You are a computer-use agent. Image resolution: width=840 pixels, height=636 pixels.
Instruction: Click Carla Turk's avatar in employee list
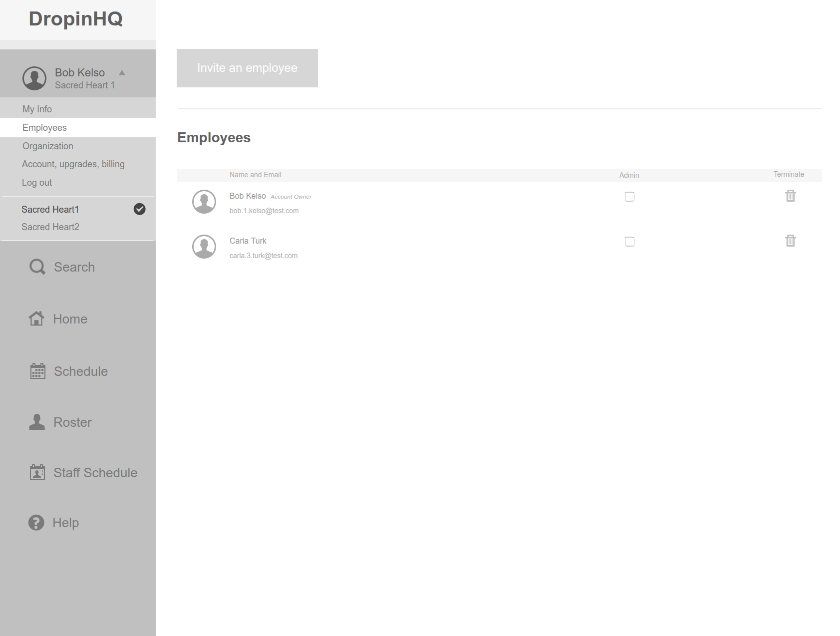click(204, 247)
